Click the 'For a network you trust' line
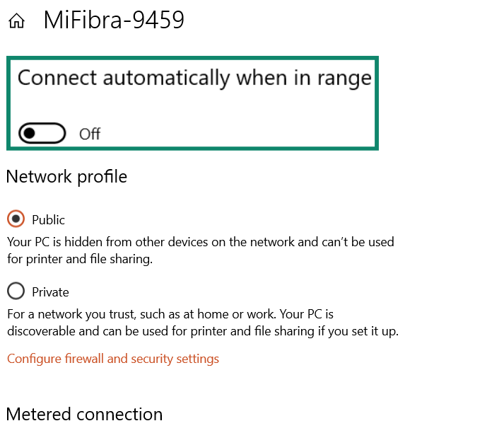504x433 pixels. coord(170,313)
